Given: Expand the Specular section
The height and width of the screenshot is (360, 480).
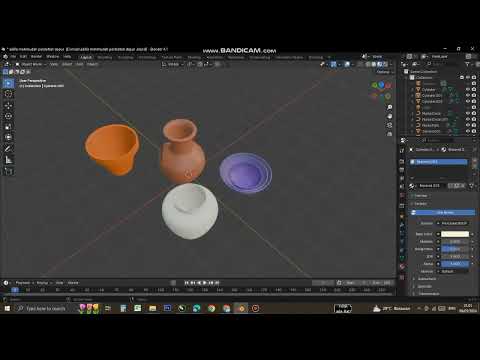Looking at the screenshot, I should pyautogui.click(x=424, y=286).
